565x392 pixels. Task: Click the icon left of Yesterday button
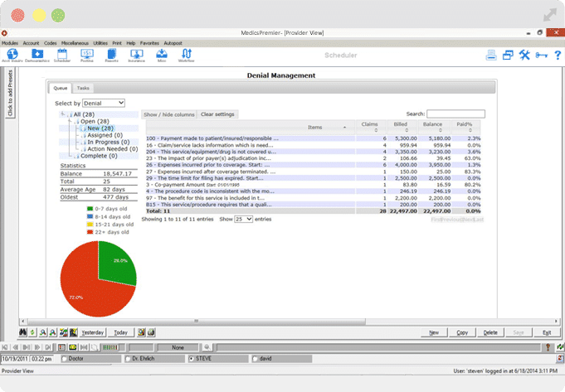[74, 332]
